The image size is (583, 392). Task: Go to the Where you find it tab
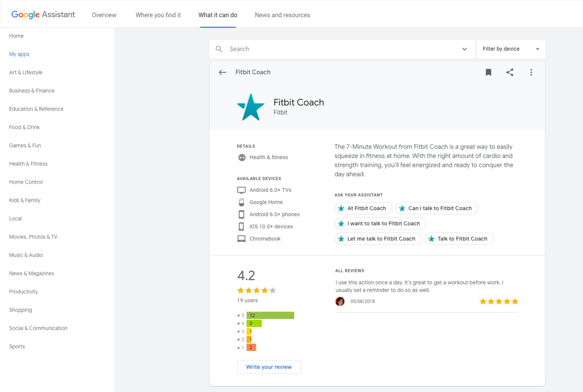[x=158, y=15]
